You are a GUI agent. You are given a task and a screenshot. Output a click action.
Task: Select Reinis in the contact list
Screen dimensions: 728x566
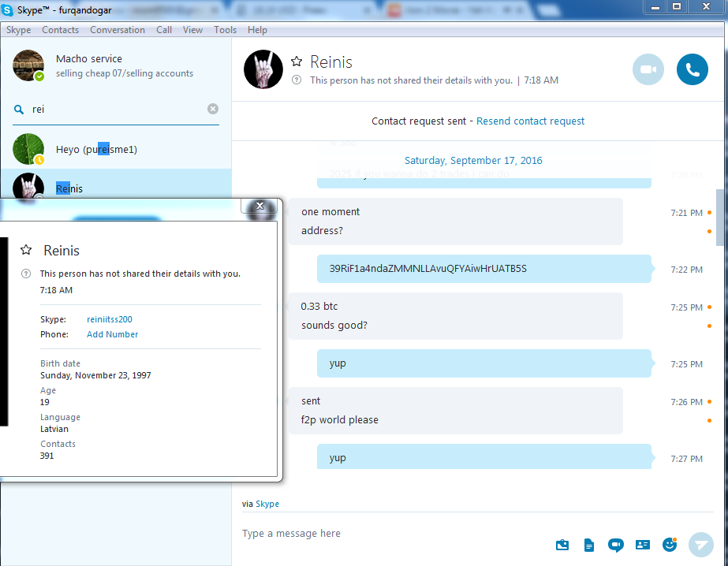tap(116, 184)
